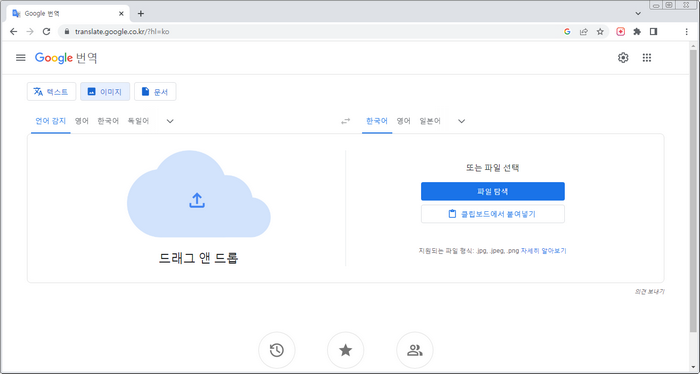The image size is (700, 374).
Task: Select 한국어 as source language
Action: coord(108,121)
